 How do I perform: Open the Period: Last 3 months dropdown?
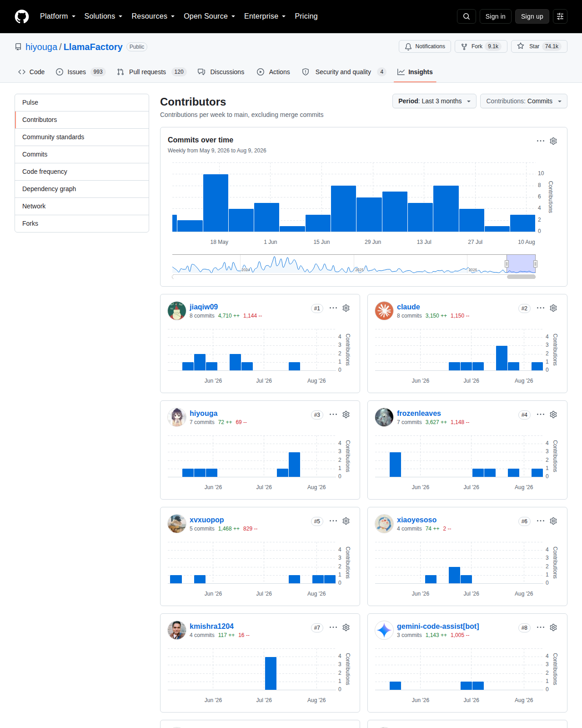click(434, 101)
